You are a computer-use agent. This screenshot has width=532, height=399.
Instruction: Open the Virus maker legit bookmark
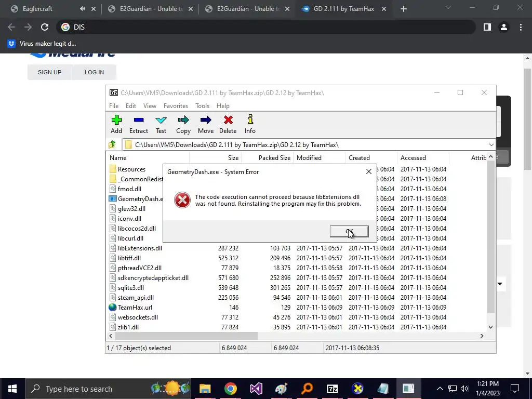click(x=42, y=44)
